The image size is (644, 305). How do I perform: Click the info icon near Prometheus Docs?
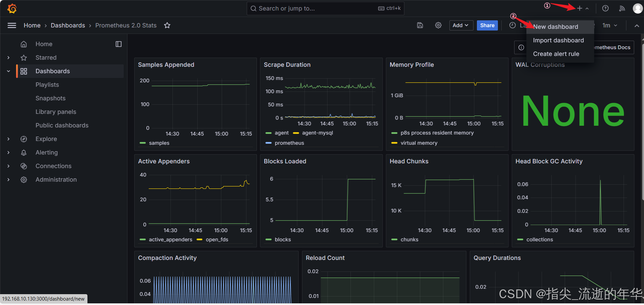(x=521, y=47)
